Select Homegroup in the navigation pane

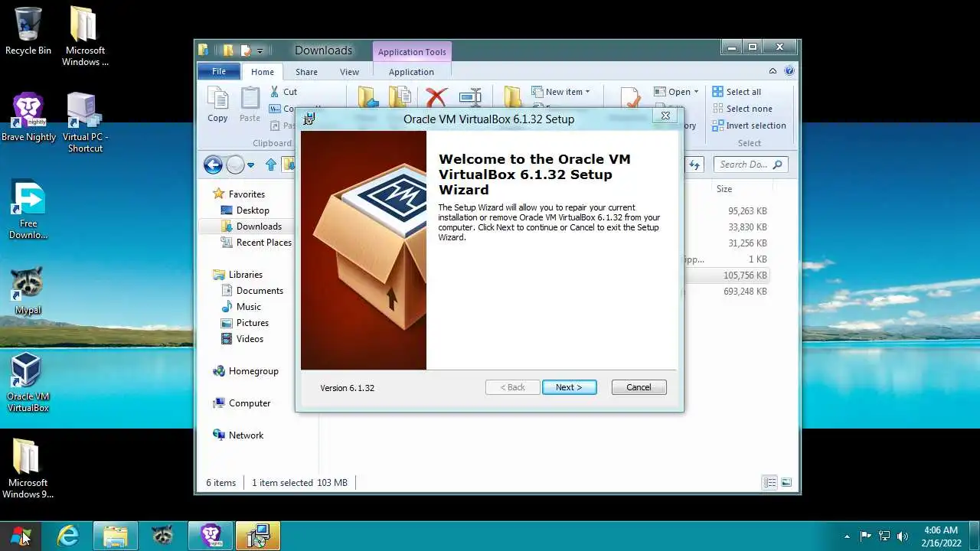tap(246, 371)
